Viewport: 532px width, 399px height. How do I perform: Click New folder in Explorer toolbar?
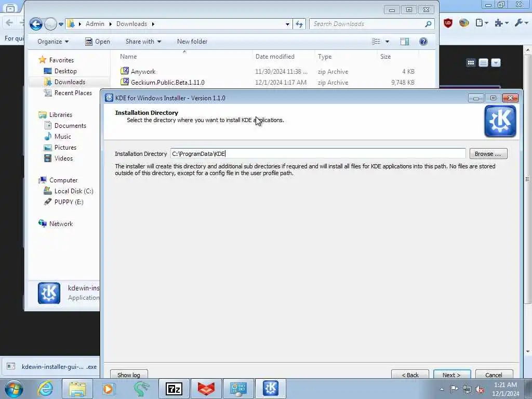[x=192, y=42]
